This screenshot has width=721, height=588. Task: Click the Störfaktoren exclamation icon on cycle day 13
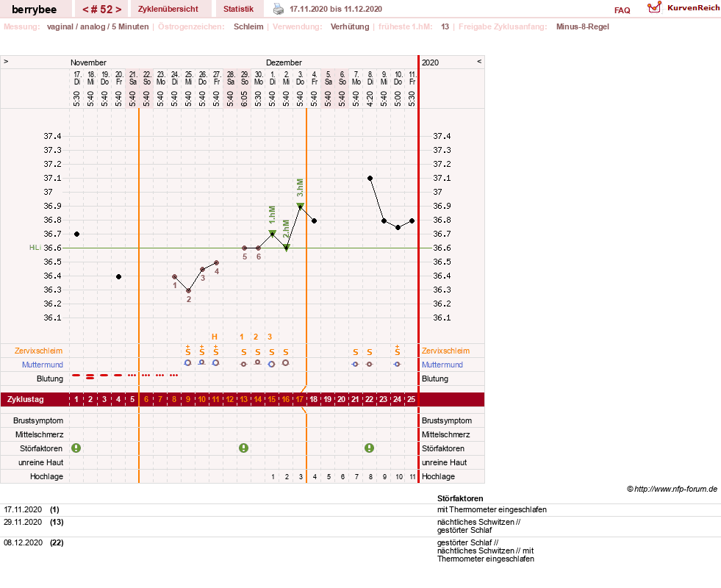(x=244, y=448)
